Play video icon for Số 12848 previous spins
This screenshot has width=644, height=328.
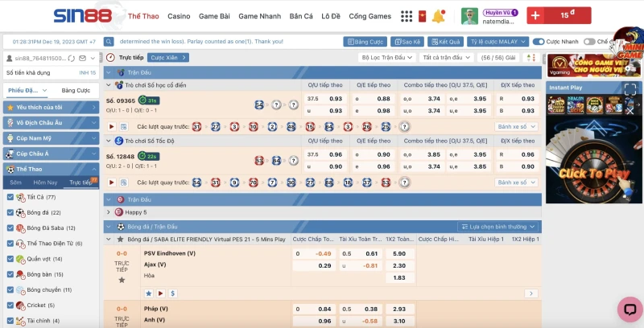tap(111, 182)
